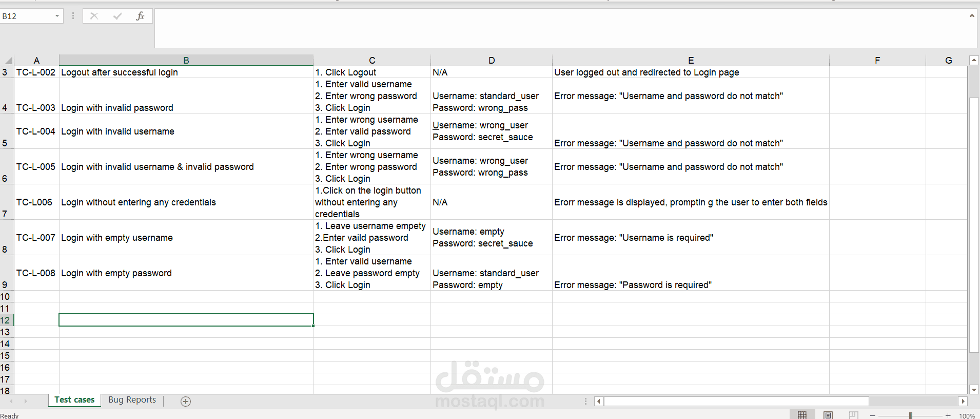Click the 100% zoom level

tap(967, 415)
